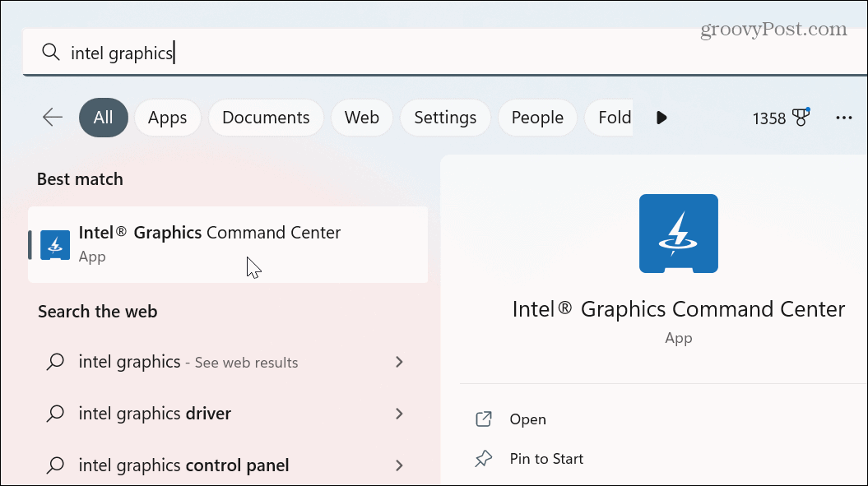Click Open to launch the app

tap(527, 419)
